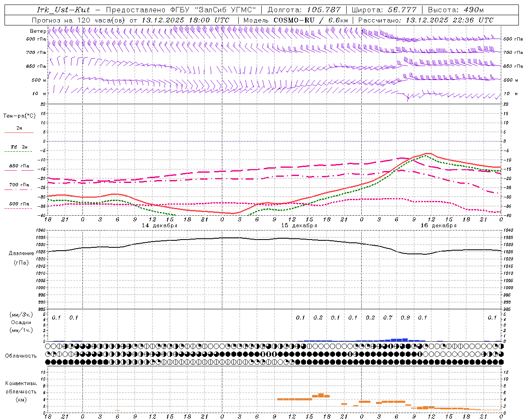Click the Тем-ра(°C) axis title
The width and height of the screenshot is (525, 420).
click(x=19, y=116)
